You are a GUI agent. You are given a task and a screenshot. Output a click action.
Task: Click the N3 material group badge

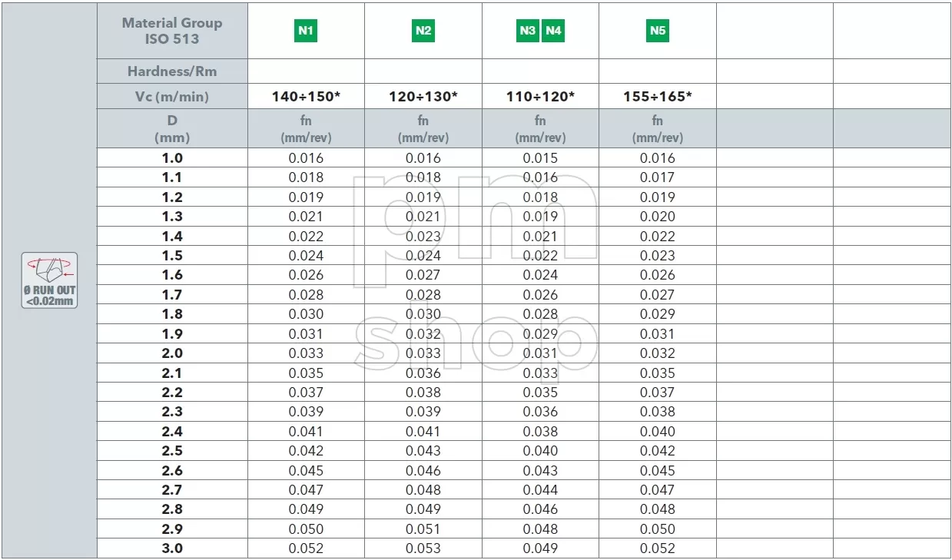pyautogui.click(x=528, y=31)
